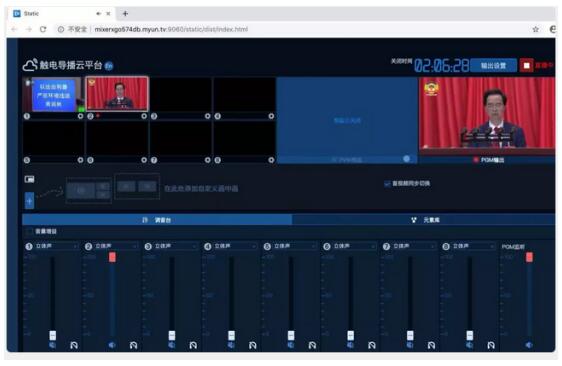Switch to the 调音台 mixer tab
The image size is (562, 366).
pos(157,220)
